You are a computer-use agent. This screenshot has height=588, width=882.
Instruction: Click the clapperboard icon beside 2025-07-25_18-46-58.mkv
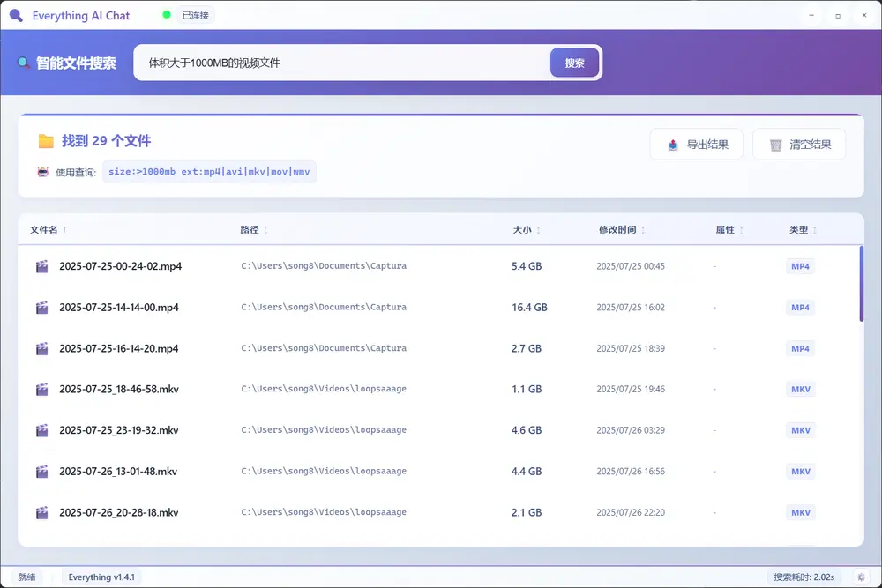click(41, 389)
